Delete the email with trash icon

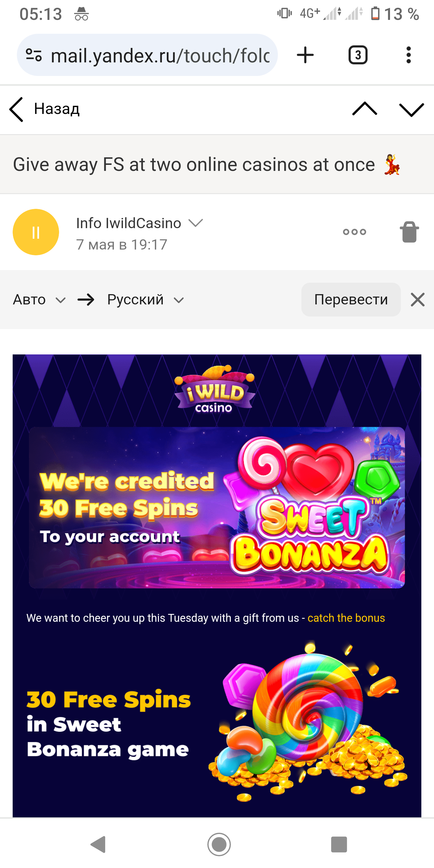(x=409, y=232)
